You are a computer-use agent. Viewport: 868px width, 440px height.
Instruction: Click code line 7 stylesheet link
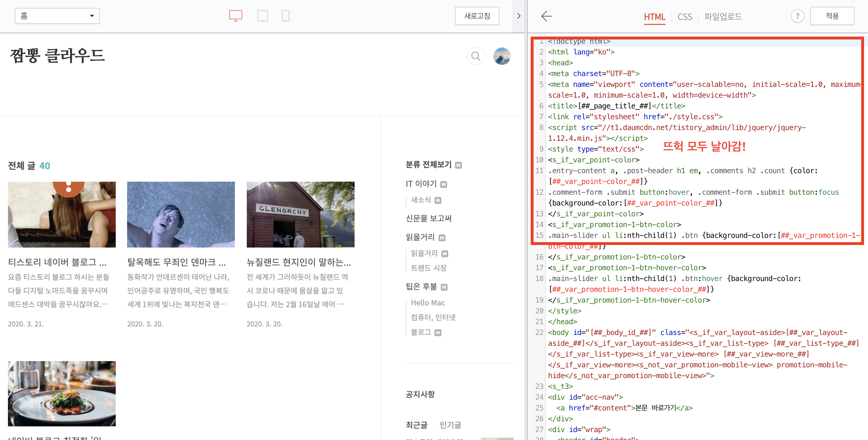635,117
